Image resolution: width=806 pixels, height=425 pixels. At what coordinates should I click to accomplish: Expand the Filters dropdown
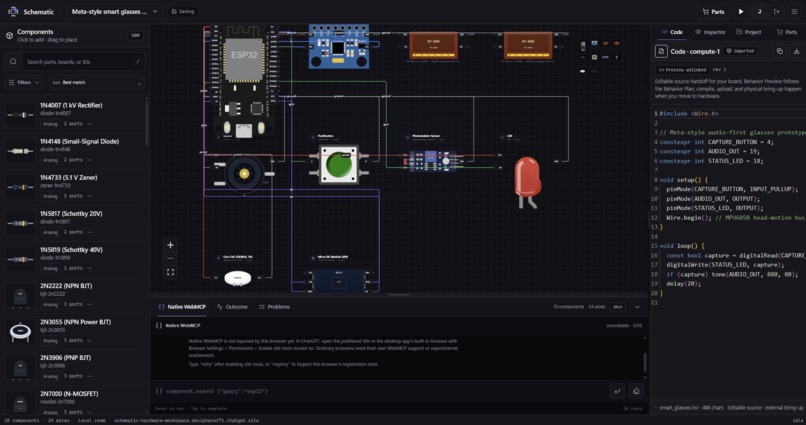24,82
